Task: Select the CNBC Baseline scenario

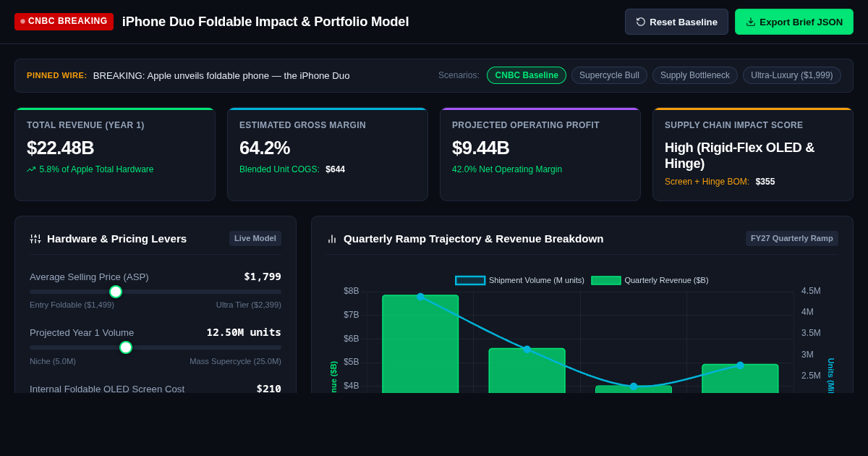Action: click(x=527, y=75)
